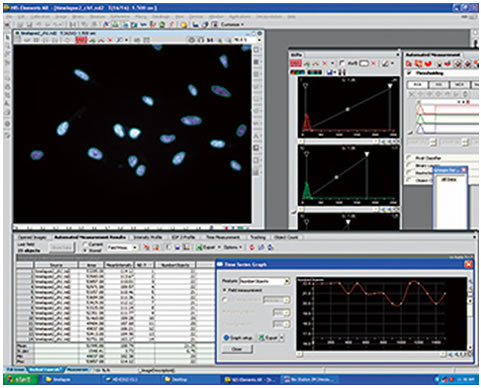Switch to the Intensity Profile tab
Image resolution: width=481 pixels, height=388 pixels.
147,237
